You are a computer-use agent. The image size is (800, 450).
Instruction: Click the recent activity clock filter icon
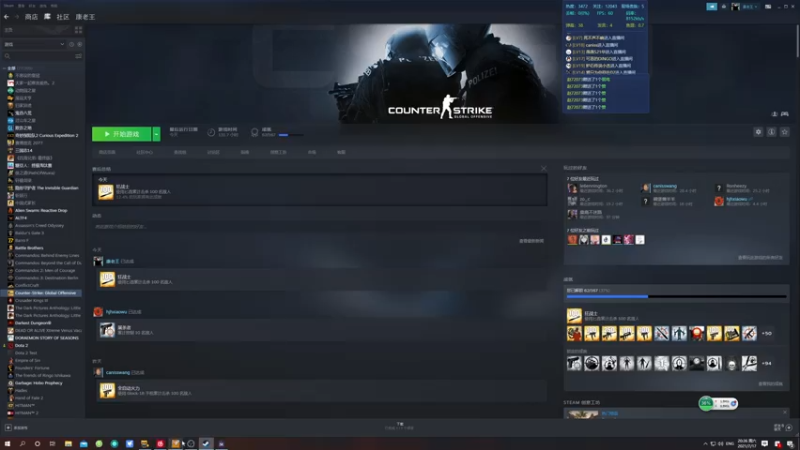point(71,44)
